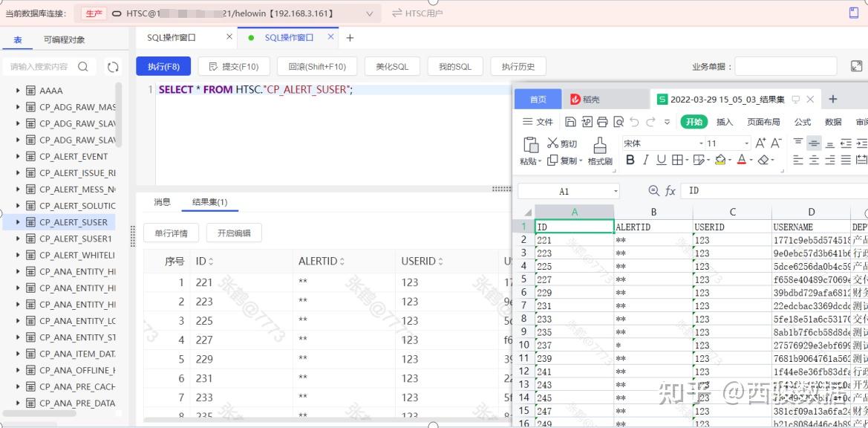This screenshot has width=868, height=428.
Task: Open the 插入 ribbon tab
Action: pos(725,122)
